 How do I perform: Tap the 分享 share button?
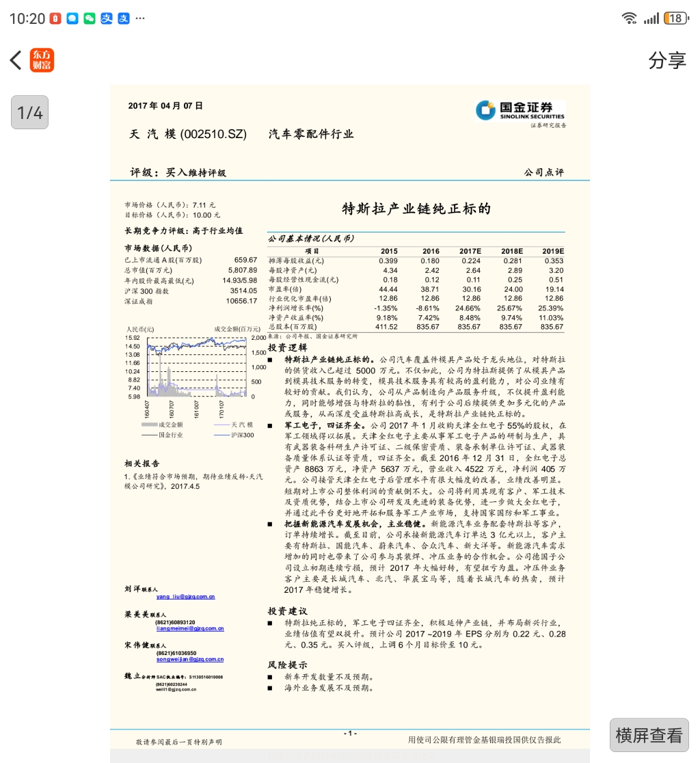tap(667, 60)
